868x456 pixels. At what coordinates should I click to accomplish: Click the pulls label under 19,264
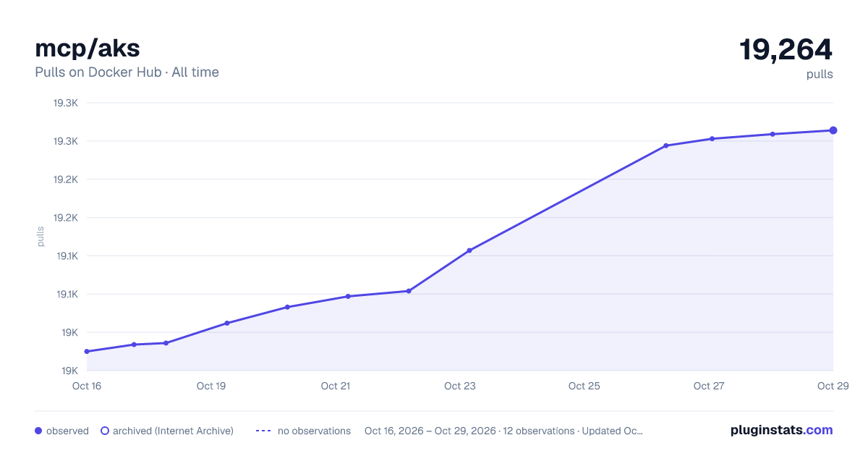pos(820,75)
